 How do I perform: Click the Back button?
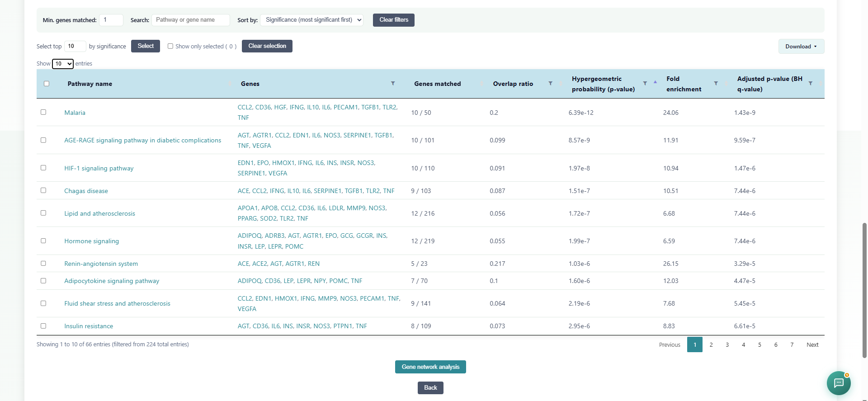pyautogui.click(x=430, y=388)
